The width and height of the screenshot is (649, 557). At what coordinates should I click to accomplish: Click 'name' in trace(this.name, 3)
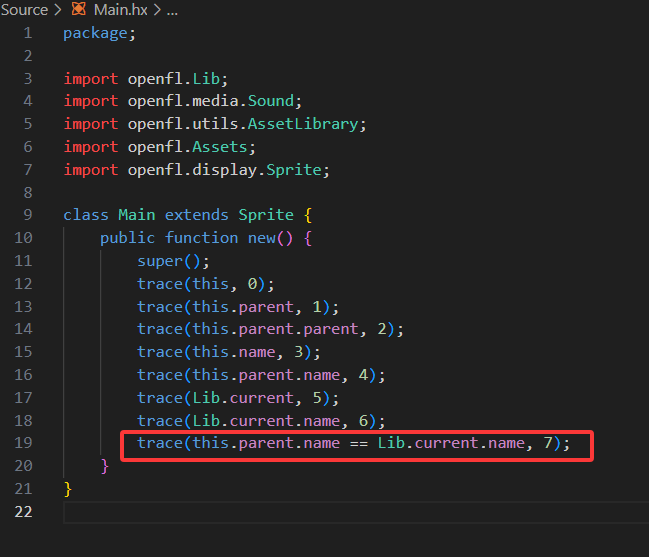coord(257,352)
